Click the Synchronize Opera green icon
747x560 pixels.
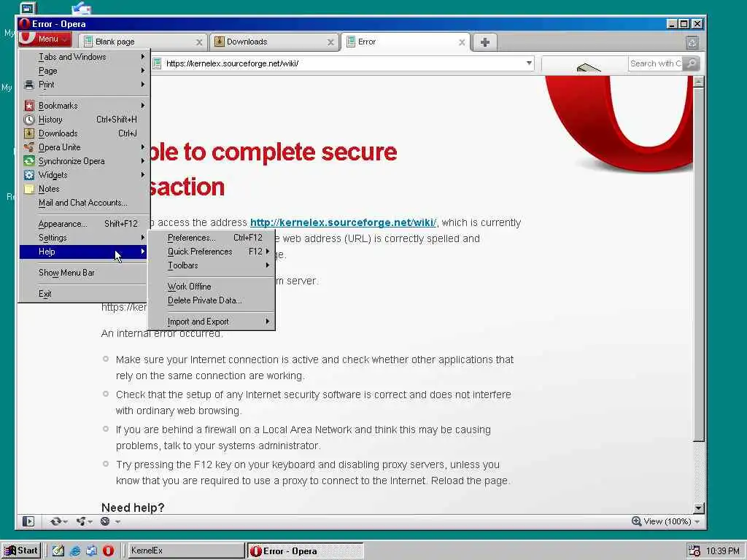point(29,160)
